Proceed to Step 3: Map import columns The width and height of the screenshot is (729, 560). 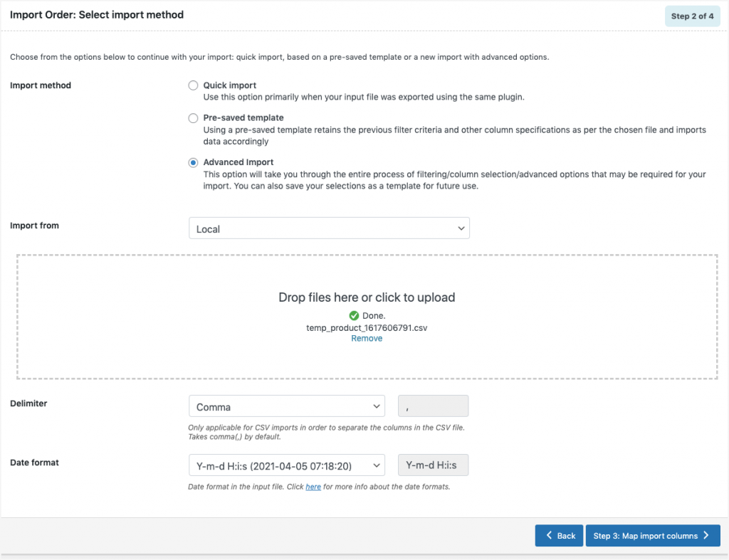coord(652,536)
